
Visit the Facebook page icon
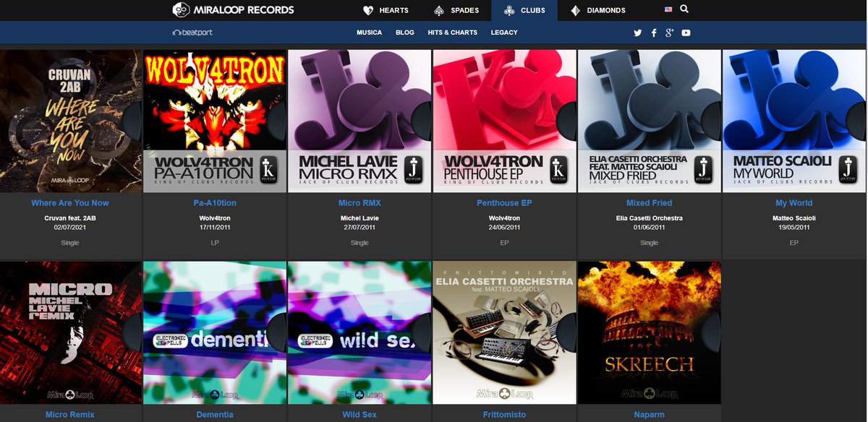pos(654,33)
